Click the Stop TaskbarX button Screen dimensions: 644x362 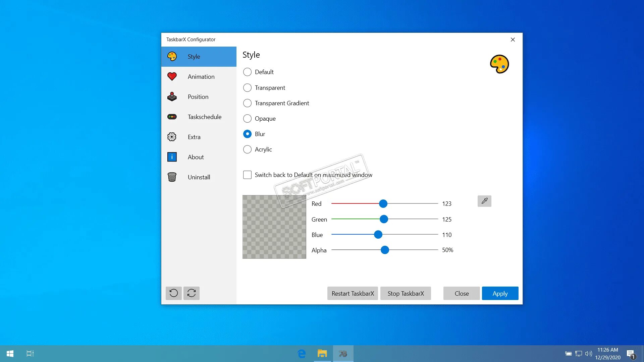click(406, 294)
